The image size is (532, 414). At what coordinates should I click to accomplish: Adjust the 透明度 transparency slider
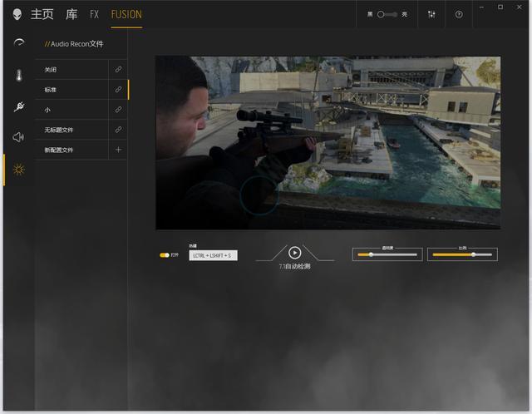tap(387, 254)
